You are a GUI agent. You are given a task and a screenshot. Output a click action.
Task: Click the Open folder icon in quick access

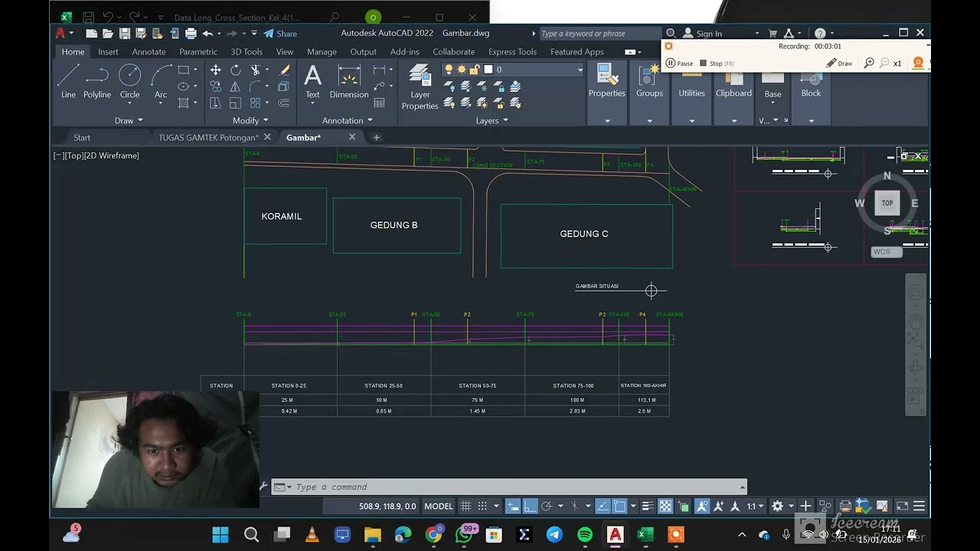point(108,34)
